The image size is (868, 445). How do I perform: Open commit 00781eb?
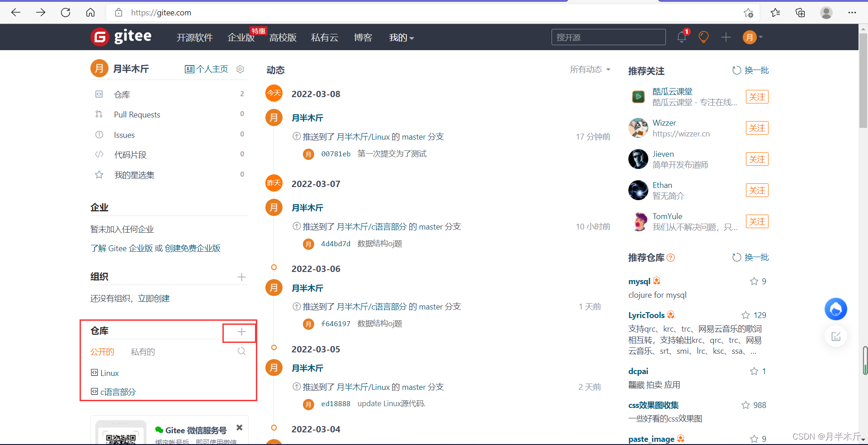(x=336, y=154)
